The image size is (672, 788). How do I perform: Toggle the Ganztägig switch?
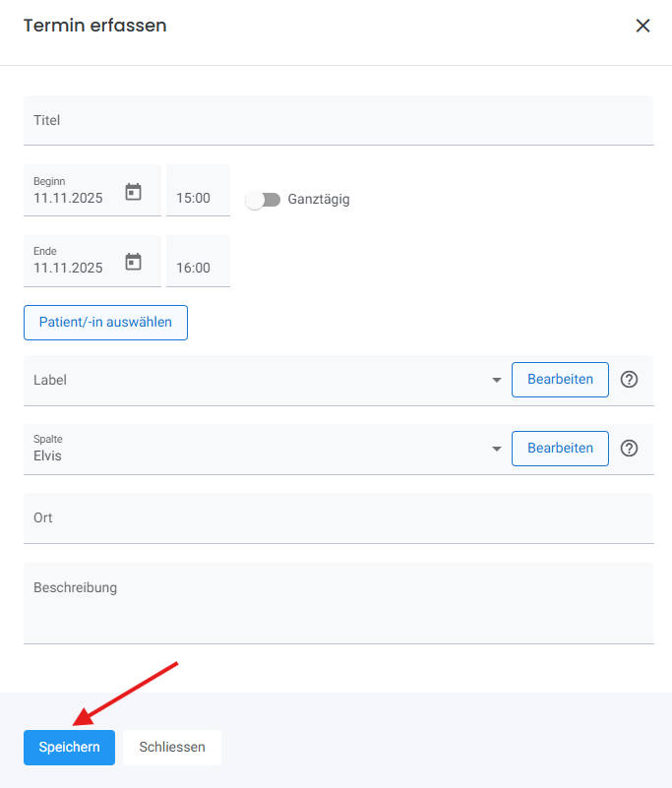coord(263,200)
